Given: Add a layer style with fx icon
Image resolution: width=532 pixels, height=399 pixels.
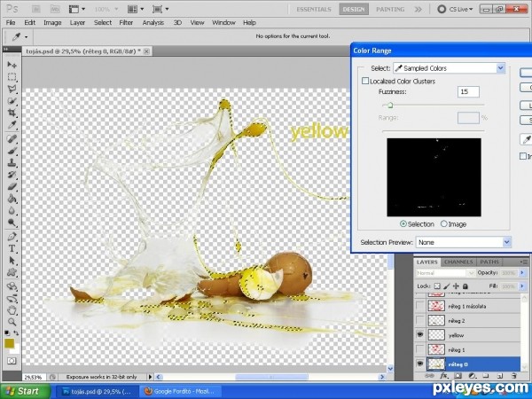Looking at the screenshot, I should tap(443, 376).
